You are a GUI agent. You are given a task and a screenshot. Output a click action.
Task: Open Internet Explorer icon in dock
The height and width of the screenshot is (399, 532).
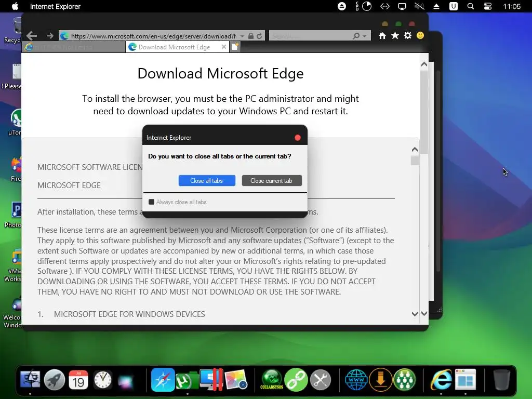[441, 379]
